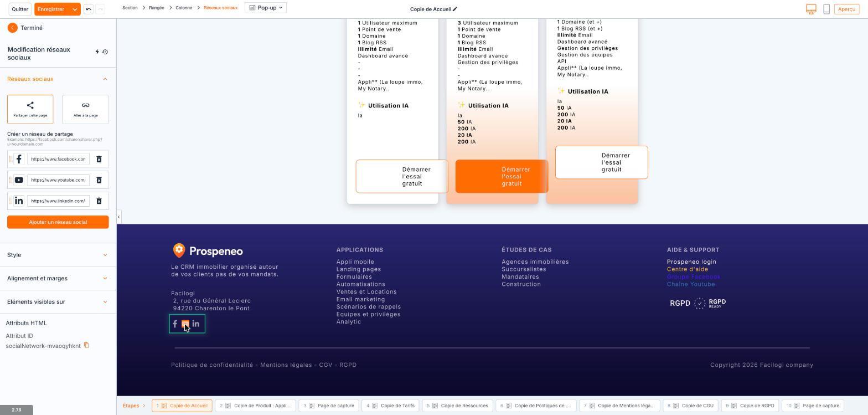Copy the Attribut ID to clipboard

86,346
